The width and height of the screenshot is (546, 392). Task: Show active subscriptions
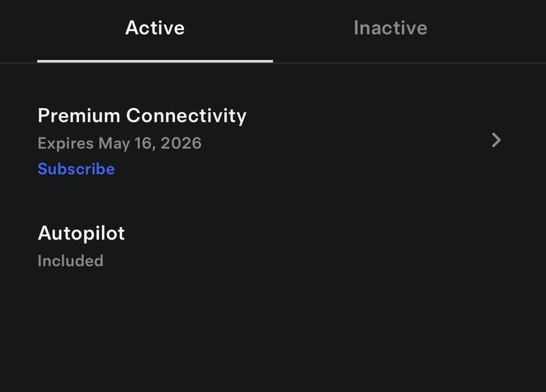155,28
